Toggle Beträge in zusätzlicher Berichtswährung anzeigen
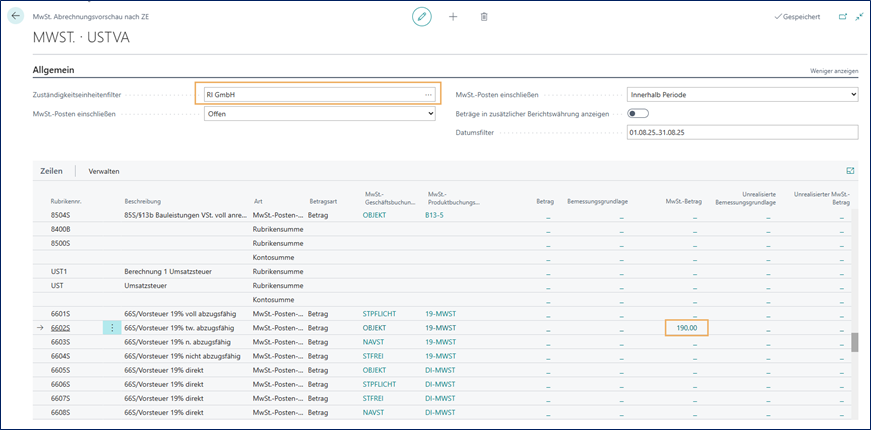 coord(637,113)
